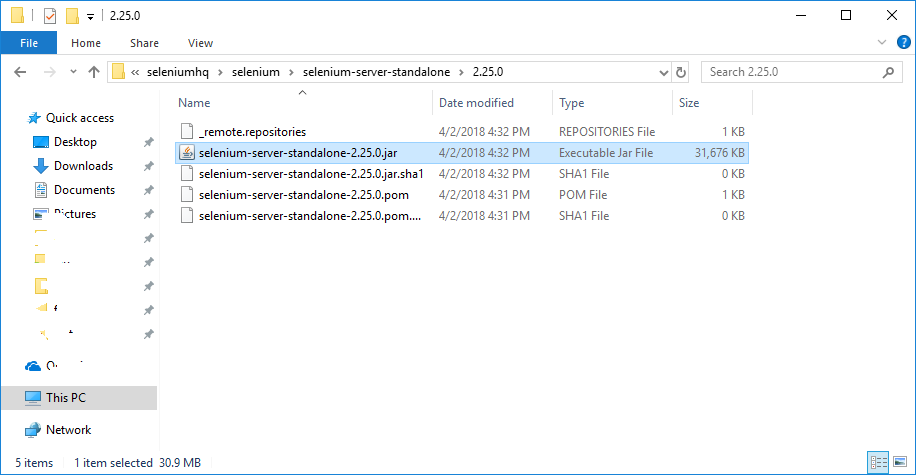Image resolution: width=916 pixels, height=475 pixels.
Task: Open the address bar history dropdown
Action: click(x=663, y=72)
